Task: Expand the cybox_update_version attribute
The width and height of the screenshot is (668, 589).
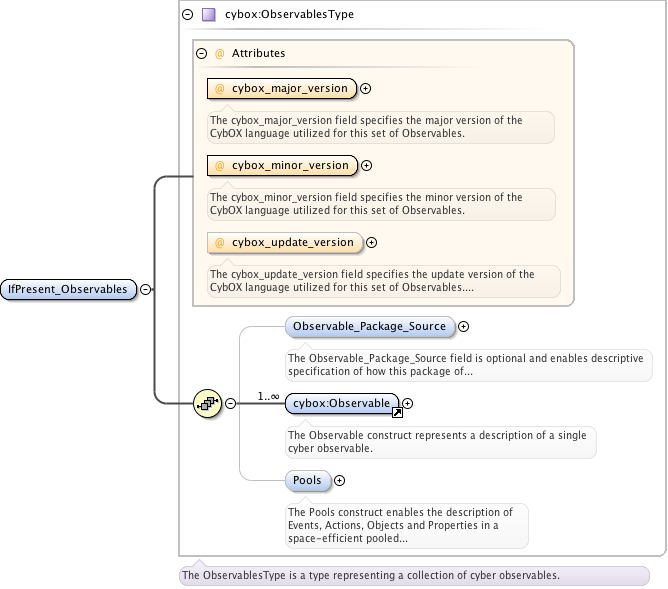Action: [x=371, y=242]
